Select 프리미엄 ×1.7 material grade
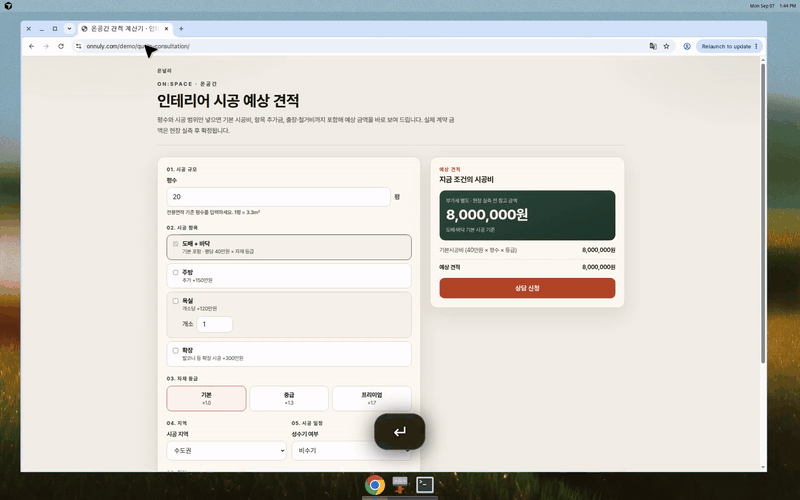This screenshot has height=500, width=800. (371, 398)
